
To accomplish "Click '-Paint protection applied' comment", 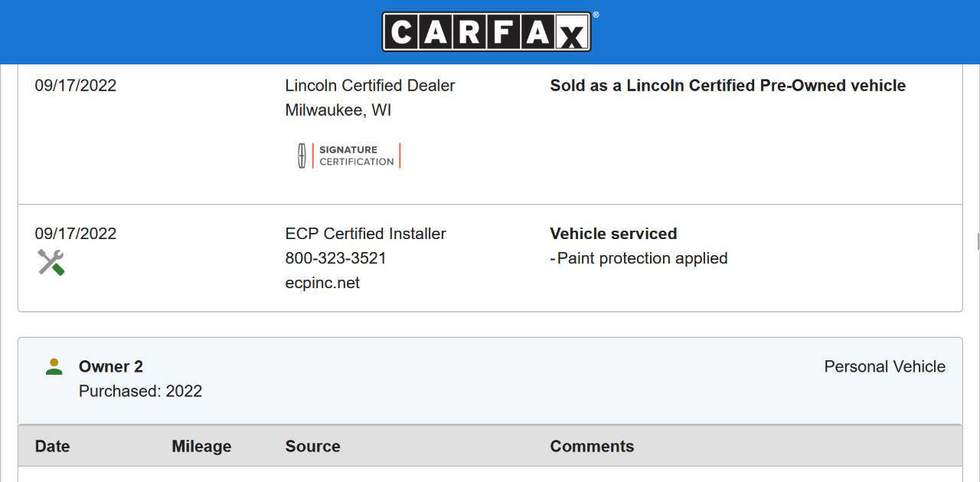I will pos(639,258).
